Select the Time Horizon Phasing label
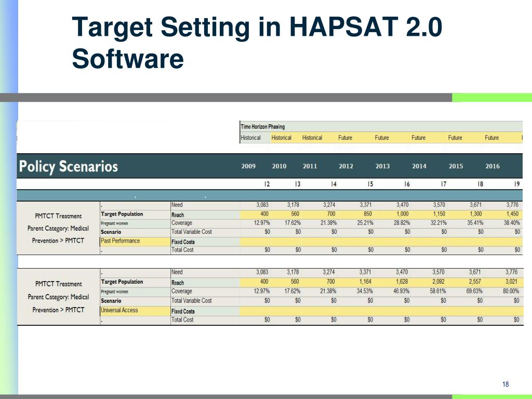Viewport: 532px width, 399px height. click(262, 127)
